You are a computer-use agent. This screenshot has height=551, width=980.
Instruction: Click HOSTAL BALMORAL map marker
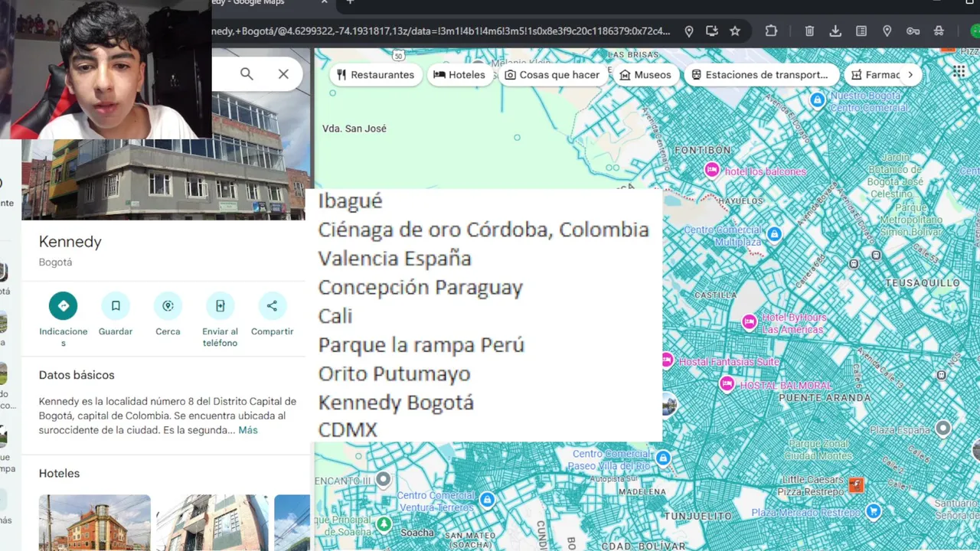point(727,383)
